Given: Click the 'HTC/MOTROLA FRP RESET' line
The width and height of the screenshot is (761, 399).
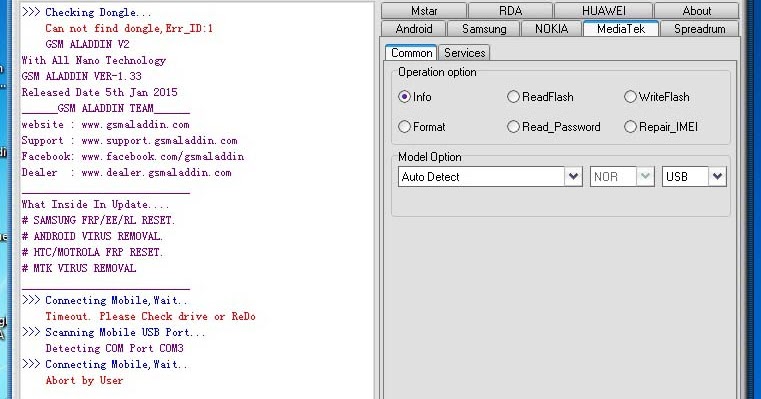Looking at the screenshot, I should tap(92, 252).
